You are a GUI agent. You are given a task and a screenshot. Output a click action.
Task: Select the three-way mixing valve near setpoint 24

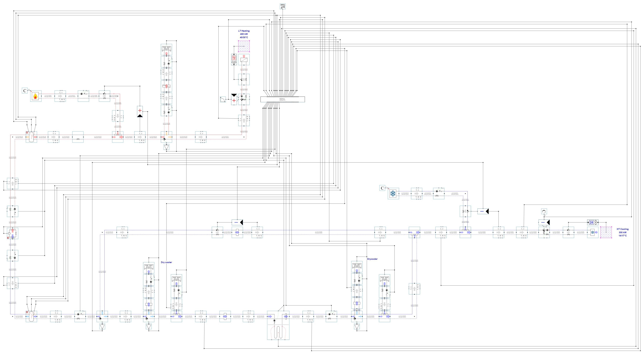coord(544,231)
